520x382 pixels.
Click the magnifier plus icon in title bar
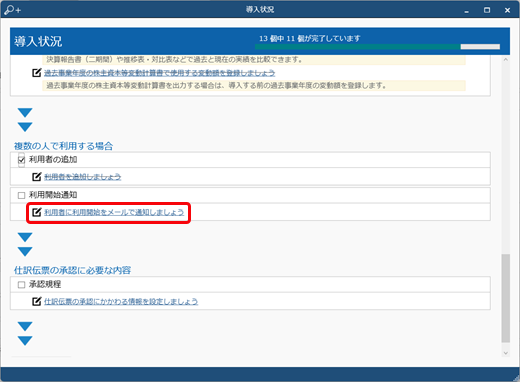click(13, 10)
